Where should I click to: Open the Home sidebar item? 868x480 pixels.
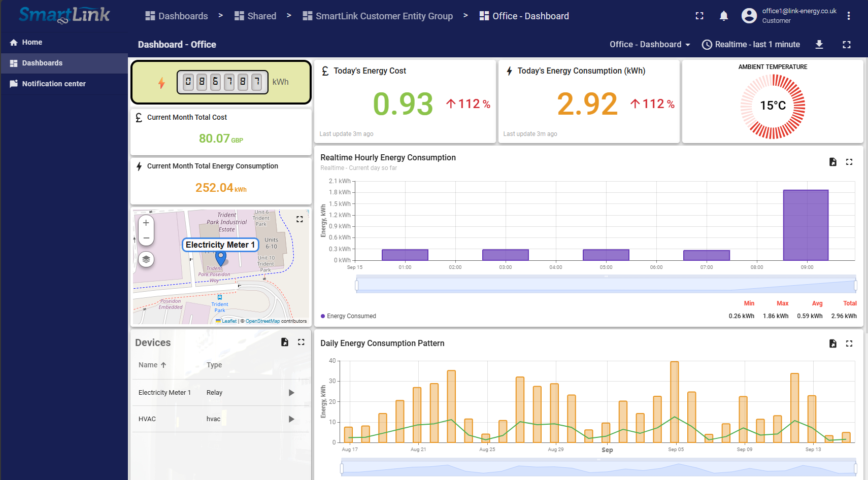click(x=64, y=42)
